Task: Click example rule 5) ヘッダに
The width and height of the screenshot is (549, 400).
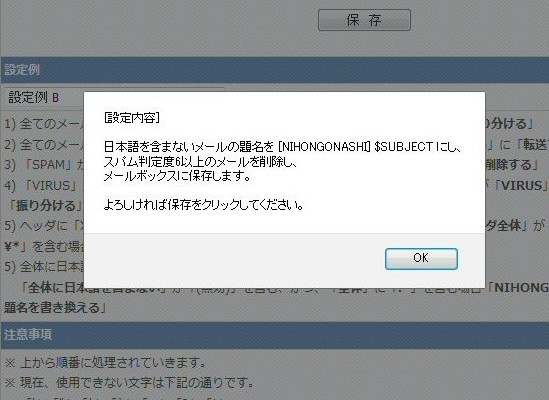Action: [44, 226]
